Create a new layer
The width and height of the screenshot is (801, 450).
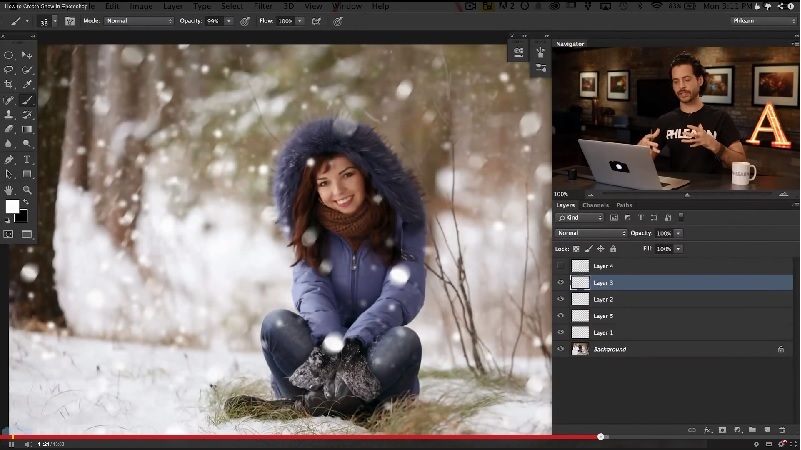pyautogui.click(x=767, y=430)
